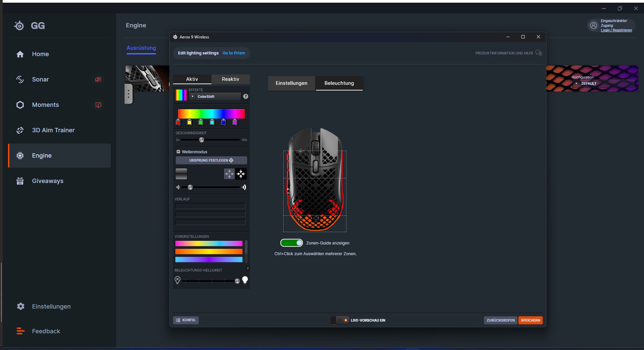Screen dimensions: 644x350
Task: Select the magenta gradient color stop
Action: coord(235,122)
